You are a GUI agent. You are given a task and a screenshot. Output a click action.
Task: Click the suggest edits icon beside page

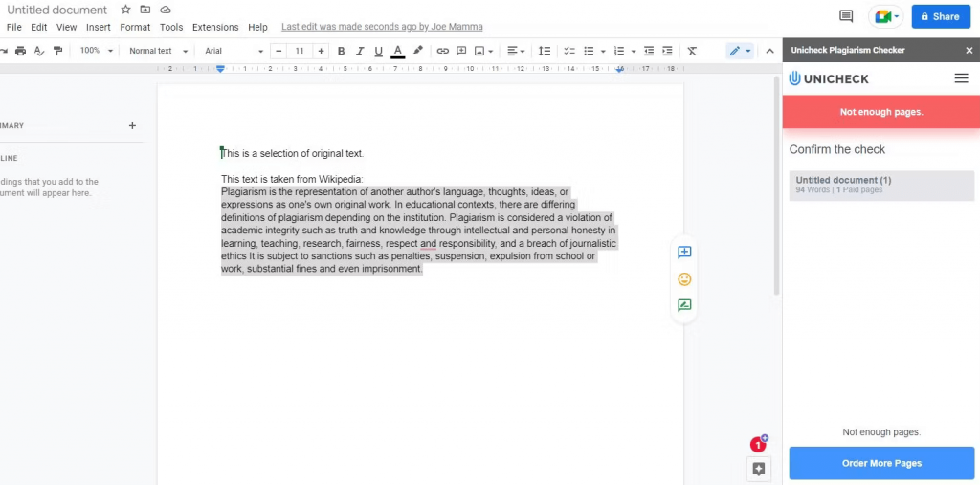(684, 306)
